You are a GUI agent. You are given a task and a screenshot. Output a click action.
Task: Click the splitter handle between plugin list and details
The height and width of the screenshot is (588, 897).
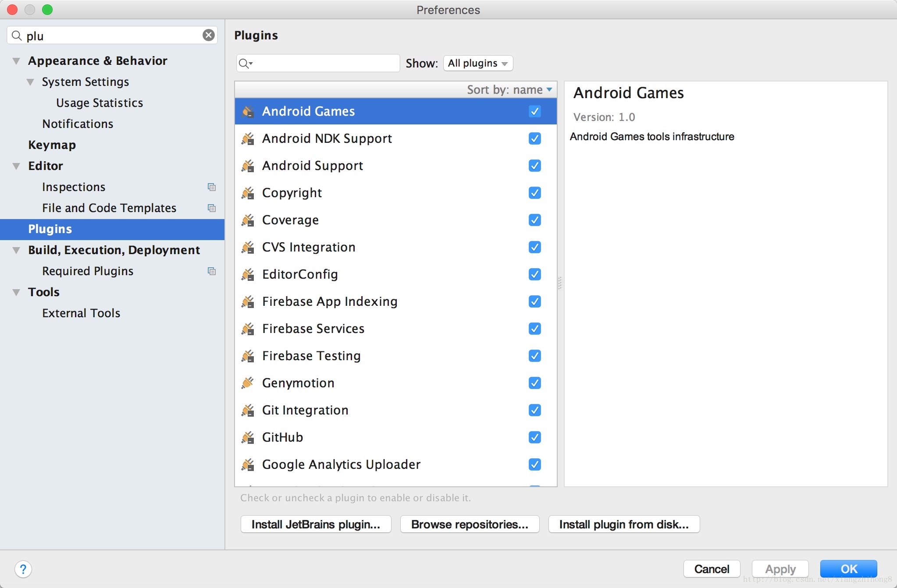(x=560, y=283)
